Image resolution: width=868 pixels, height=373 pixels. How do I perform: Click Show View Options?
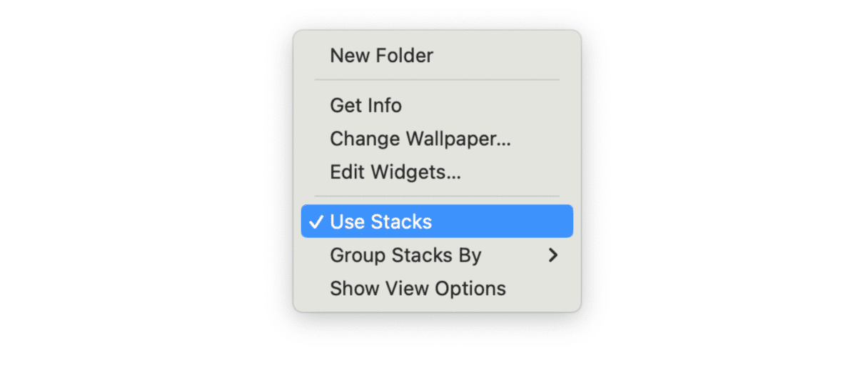pos(418,289)
